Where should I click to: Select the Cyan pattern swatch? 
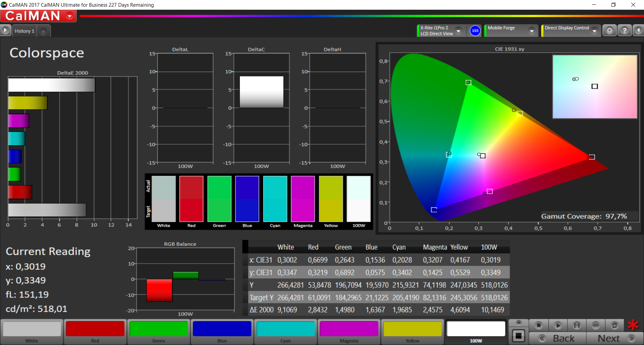point(285,332)
